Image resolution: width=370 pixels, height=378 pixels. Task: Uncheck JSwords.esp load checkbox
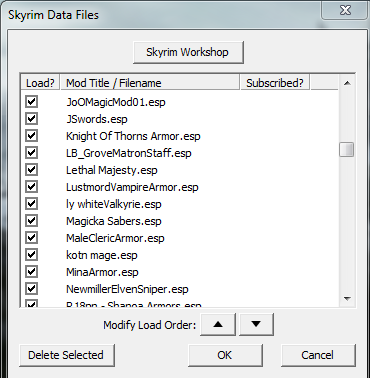[x=31, y=119]
